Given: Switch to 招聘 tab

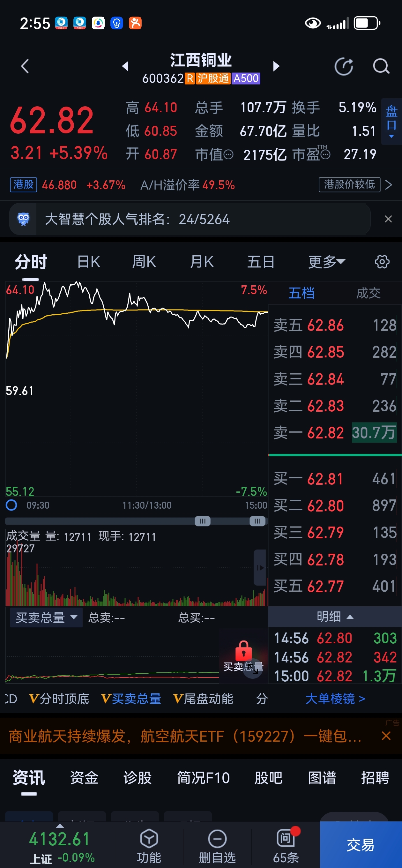Looking at the screenshot, I should (376, 778).
